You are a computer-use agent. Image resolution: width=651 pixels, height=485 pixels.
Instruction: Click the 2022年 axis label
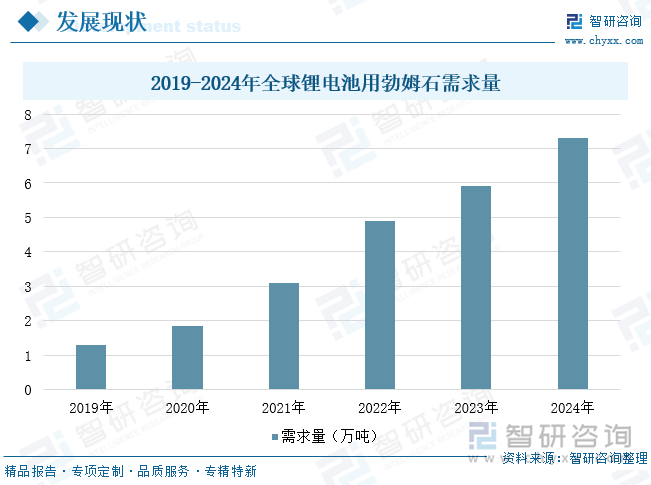coord(380,407)
